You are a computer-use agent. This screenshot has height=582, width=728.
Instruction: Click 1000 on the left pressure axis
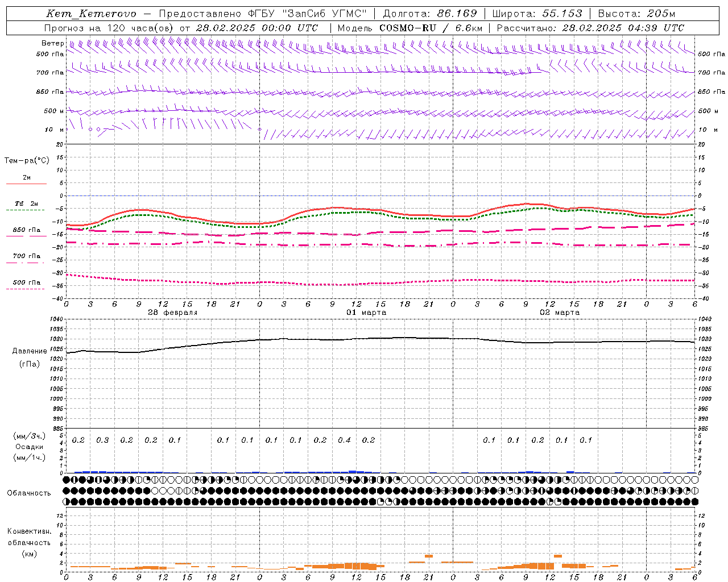pos(56,399)
